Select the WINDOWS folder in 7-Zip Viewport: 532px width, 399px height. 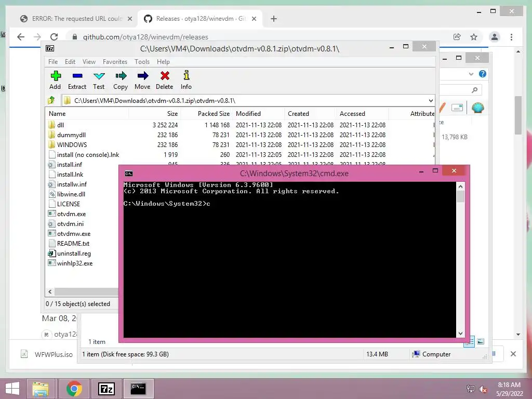(x=72, y=144)
